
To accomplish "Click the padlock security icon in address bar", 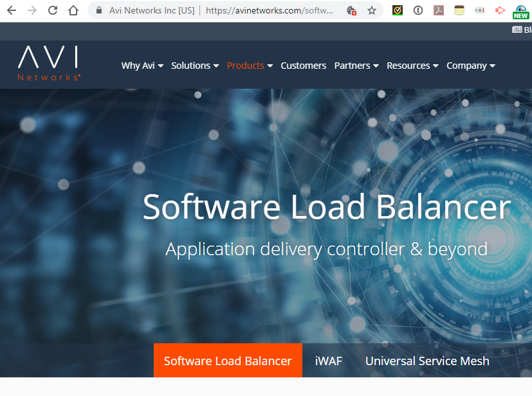I will (98, 10).
